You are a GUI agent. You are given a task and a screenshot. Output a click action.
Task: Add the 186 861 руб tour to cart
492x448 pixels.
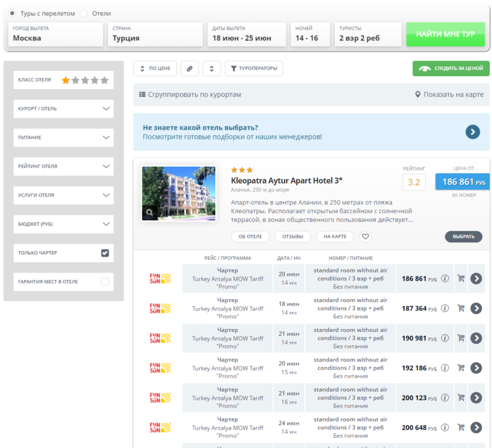(x=461, y=278)
